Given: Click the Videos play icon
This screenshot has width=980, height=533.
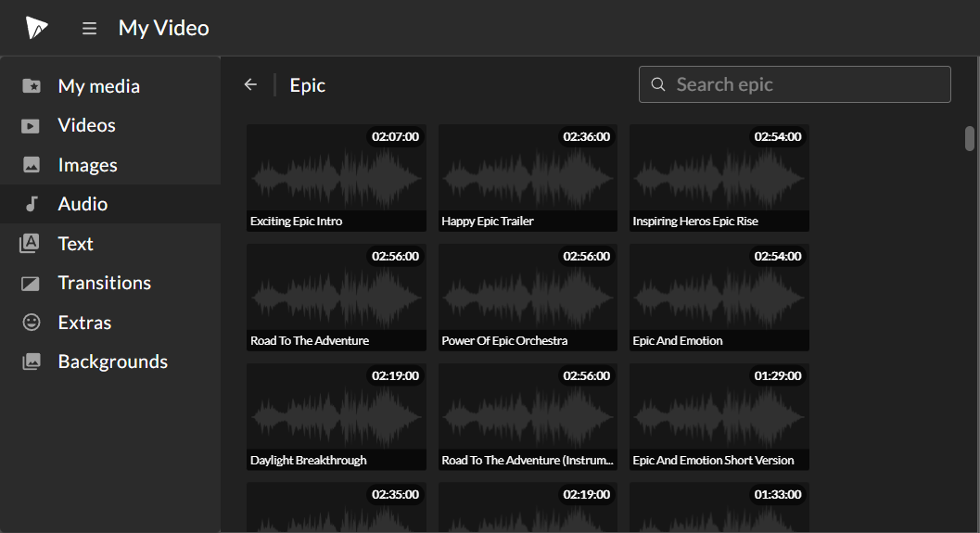Looking at the screenshot, I should [31, 125].
